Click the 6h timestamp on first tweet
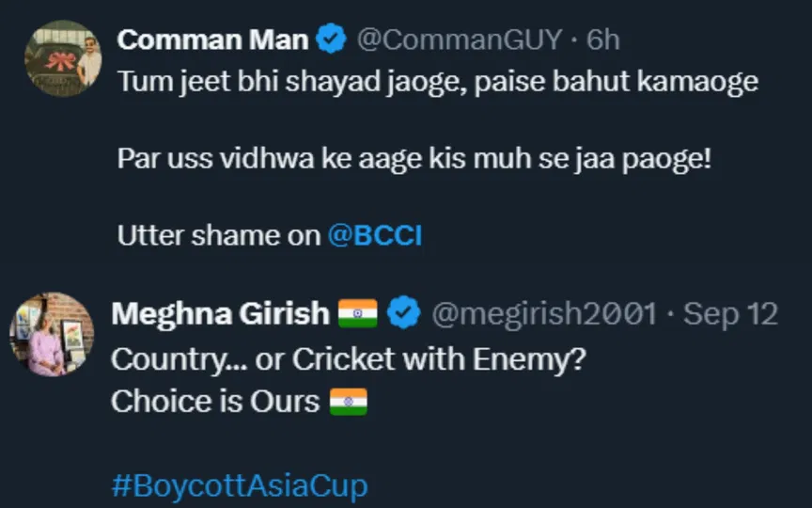The width and height of the screenshot is (812, 508). pos(602,40)
